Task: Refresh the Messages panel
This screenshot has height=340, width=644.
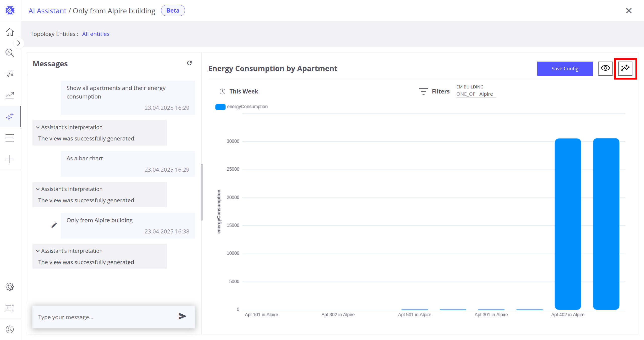Action: [x=189, y=63]
